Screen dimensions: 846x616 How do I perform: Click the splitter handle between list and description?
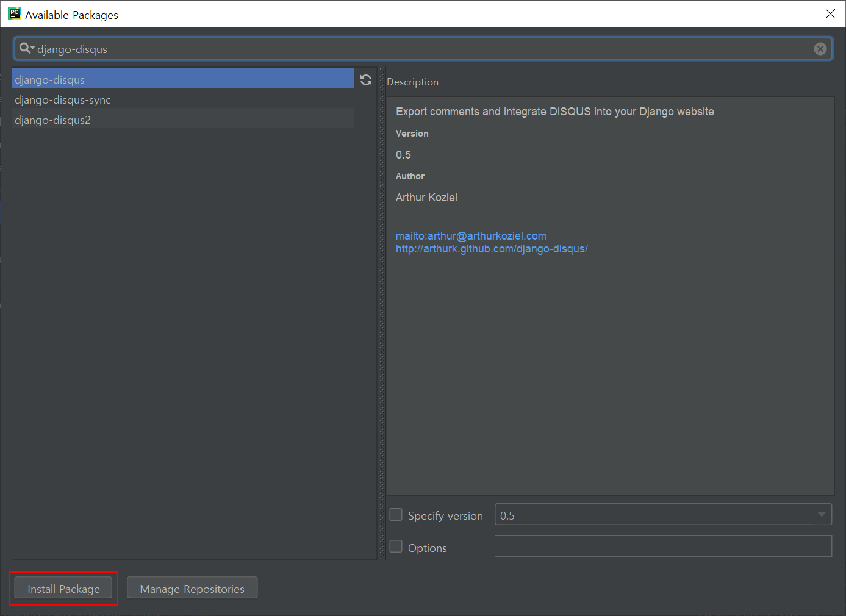(382, 313)
